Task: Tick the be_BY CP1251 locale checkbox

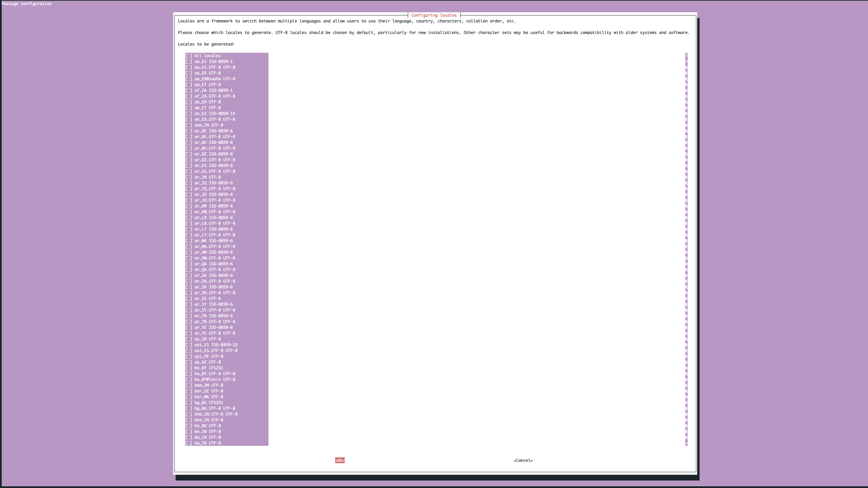Action: click(x=189, y=368)
